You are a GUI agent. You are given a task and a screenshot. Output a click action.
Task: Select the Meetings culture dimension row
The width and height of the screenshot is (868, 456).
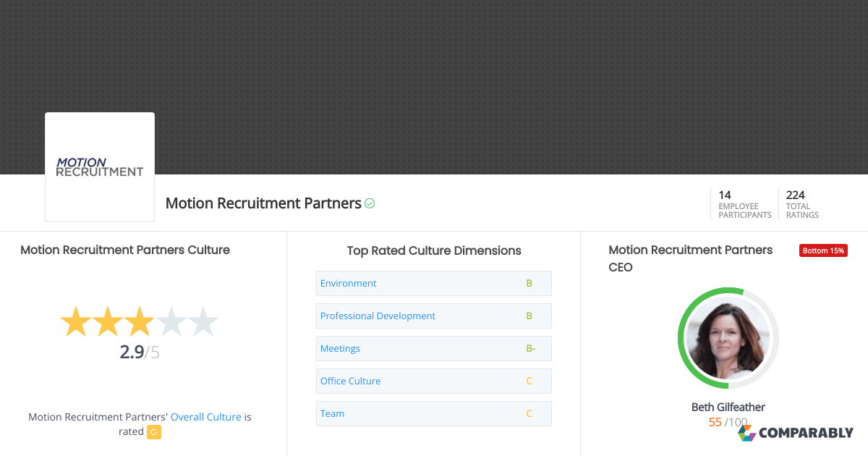(340, 348)
